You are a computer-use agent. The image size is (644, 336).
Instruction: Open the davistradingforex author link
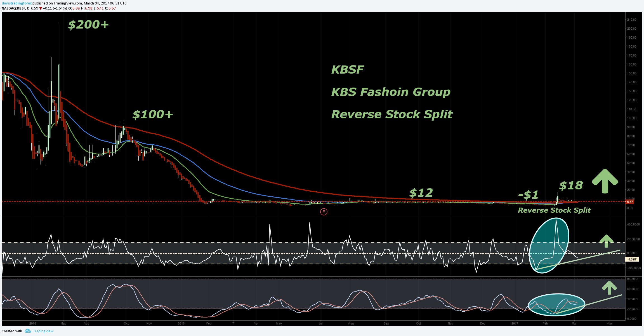pos(17,3)
